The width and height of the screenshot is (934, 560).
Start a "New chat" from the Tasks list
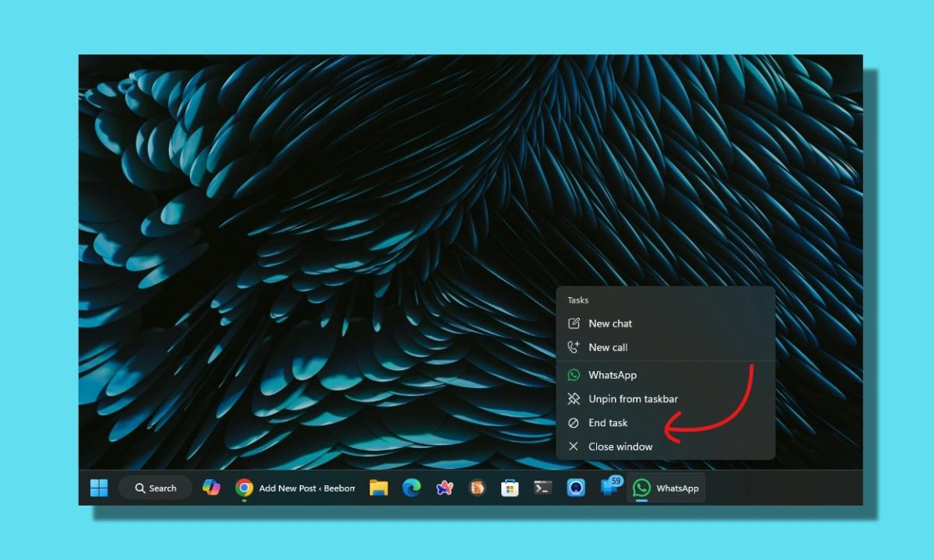[x=612, y=324]
